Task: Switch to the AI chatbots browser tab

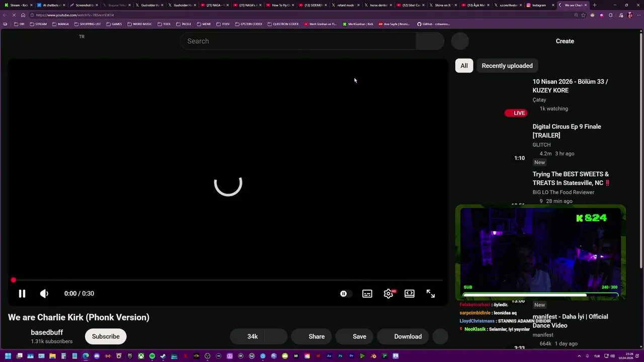Action: (x=50, y=5)
